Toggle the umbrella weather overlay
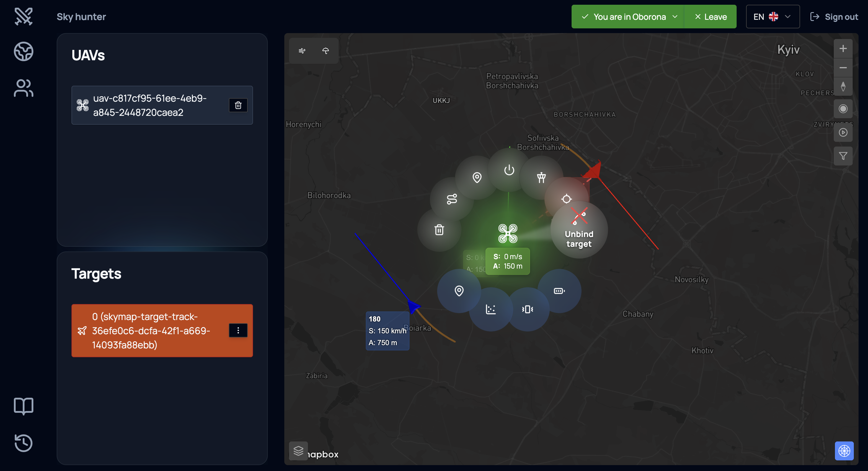The height and width of the screenshot is (471, 868). pos(325,51)
